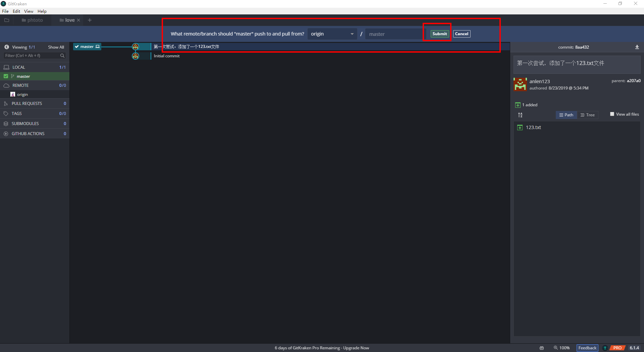Enable the View all files checkbox
The image size is (644, 352).
point(612,114)
